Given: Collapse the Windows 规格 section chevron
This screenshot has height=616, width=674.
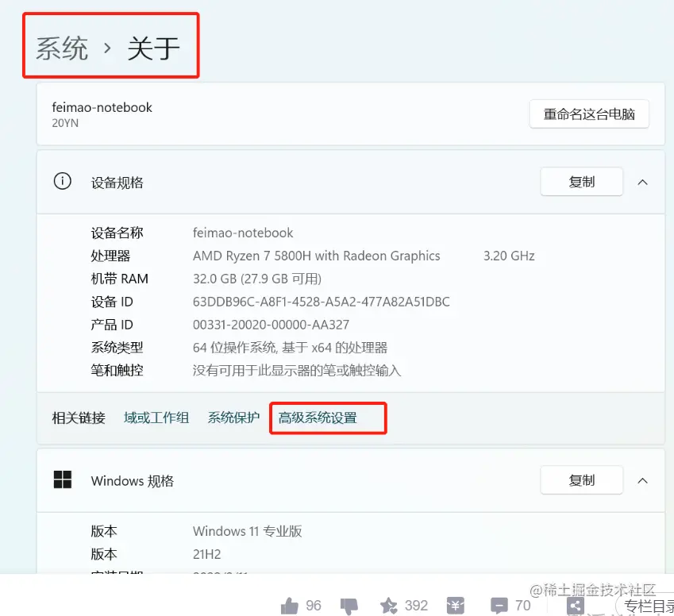Looking at the screenshot, I should [x=642, y=480].
